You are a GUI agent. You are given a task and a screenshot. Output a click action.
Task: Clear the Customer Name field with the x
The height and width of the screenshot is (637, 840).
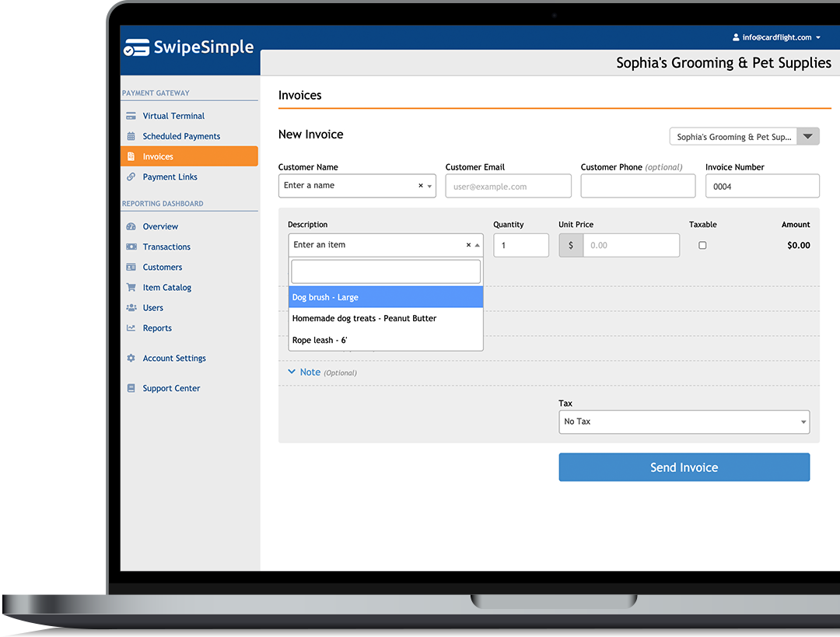pyautogui.click(x=421, y=185)
